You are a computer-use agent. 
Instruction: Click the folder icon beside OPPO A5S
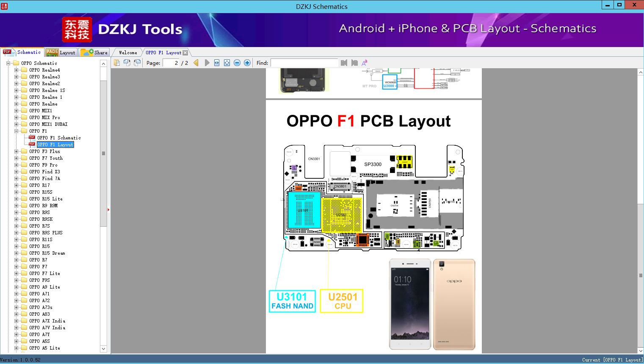pyautogui.click(x=24, y=341)
